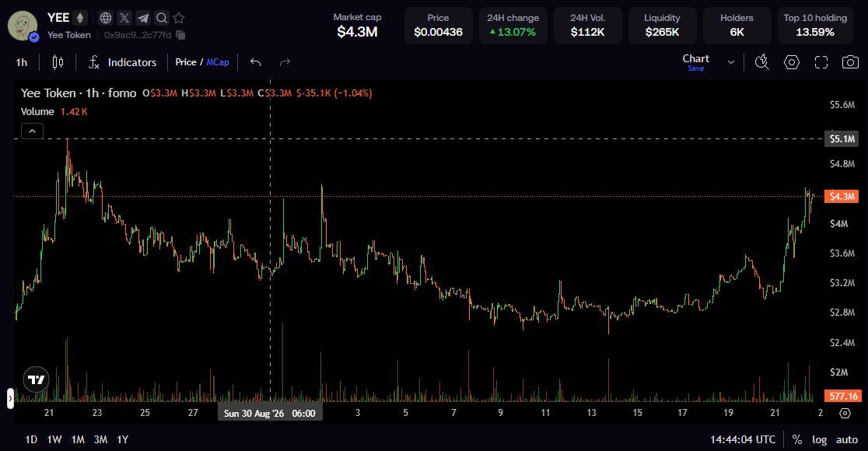Image resolution: width=868 pixels, height=451 pixels.
Task: Click the Price $0.00436 stat card
Action: 438,26
